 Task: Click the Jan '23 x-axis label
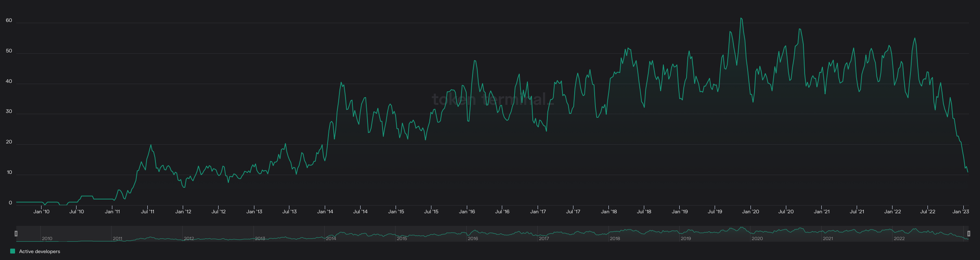960,212
